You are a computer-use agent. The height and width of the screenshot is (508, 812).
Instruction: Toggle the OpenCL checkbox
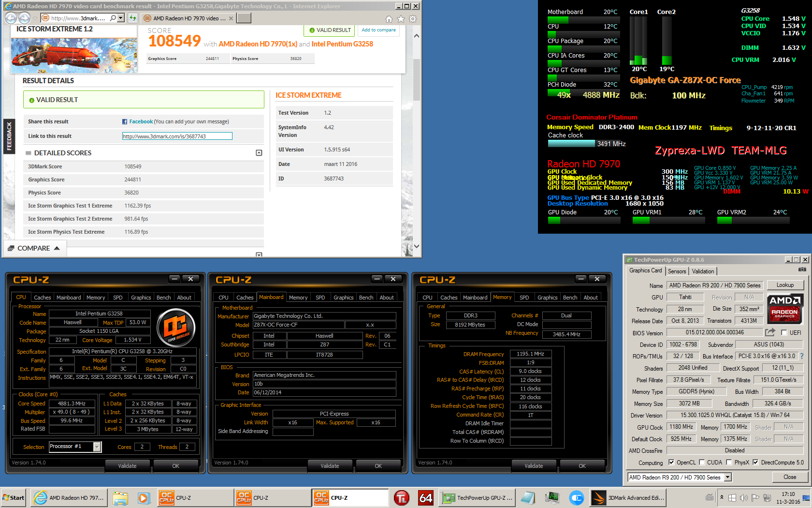click(x=671, y=462)
